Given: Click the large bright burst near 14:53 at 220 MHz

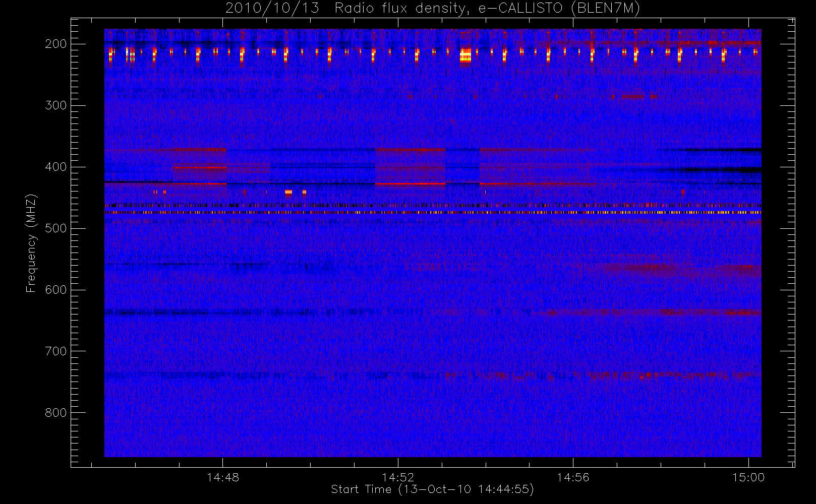Looking at the screenshot, I should (x=465, y=55).
